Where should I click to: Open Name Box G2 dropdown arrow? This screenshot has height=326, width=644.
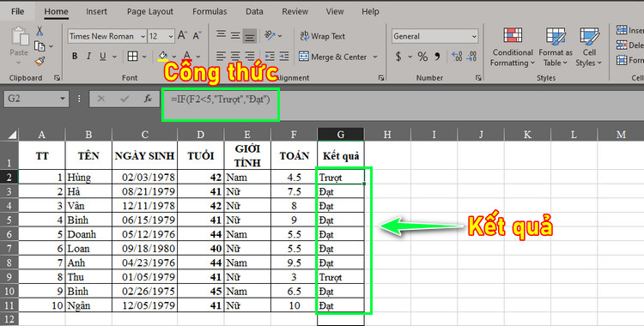pyautogui.click(x=63, y=99)
